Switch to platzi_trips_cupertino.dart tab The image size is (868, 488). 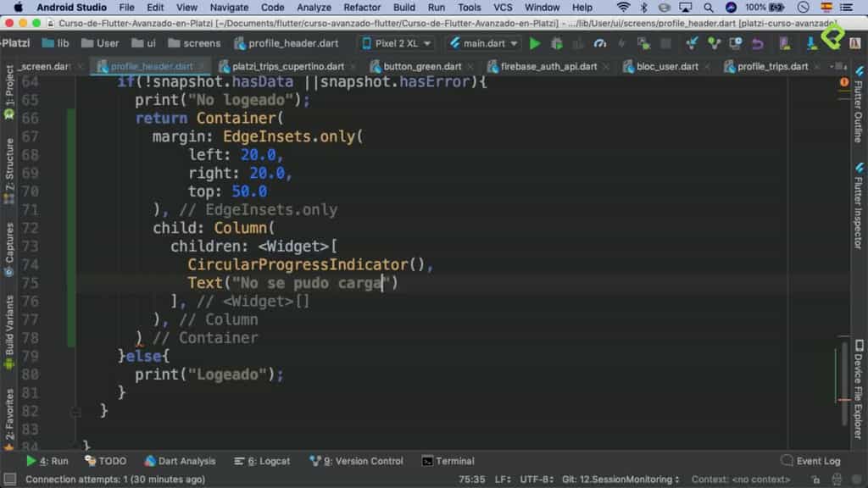click(x=288, y=66)
